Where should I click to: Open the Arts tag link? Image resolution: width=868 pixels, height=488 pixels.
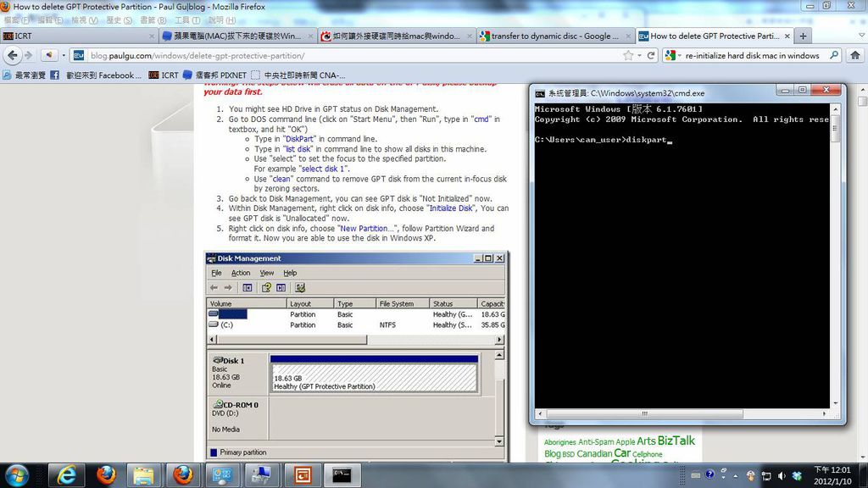point(646,441)
